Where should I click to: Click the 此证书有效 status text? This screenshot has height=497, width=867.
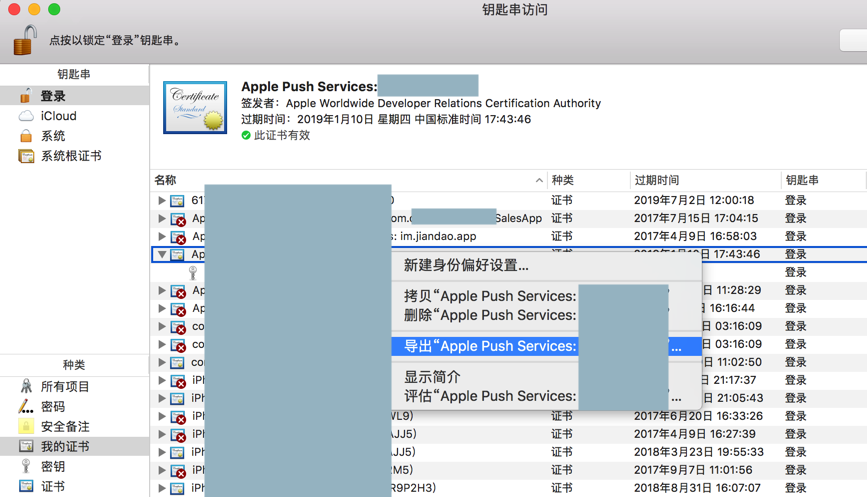click(282, 135)
